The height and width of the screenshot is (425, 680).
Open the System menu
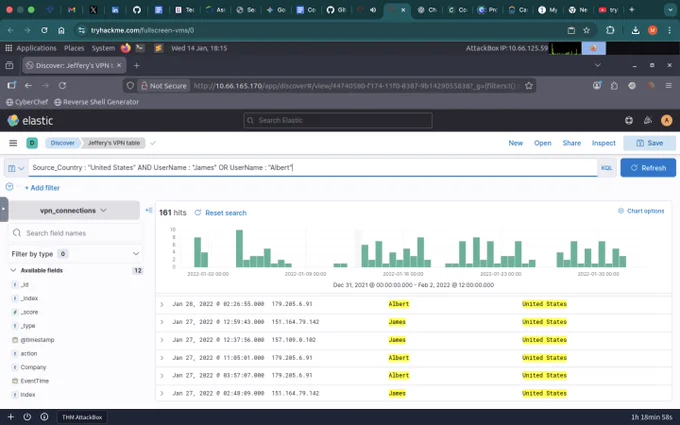click(x=103, y=48)
